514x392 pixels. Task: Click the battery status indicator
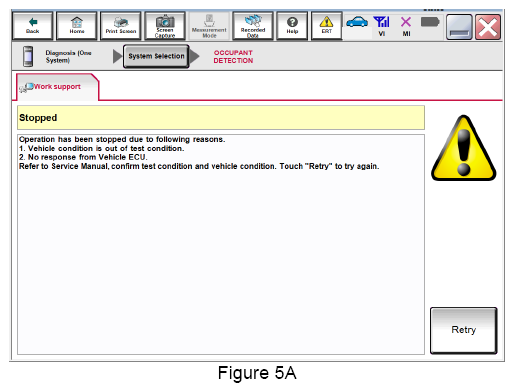click(430, 22)
